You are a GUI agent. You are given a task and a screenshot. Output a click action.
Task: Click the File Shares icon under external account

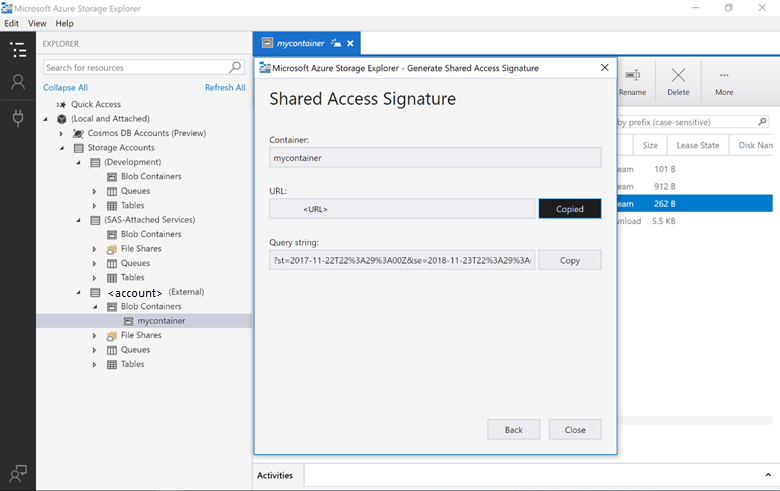(112, 336)
